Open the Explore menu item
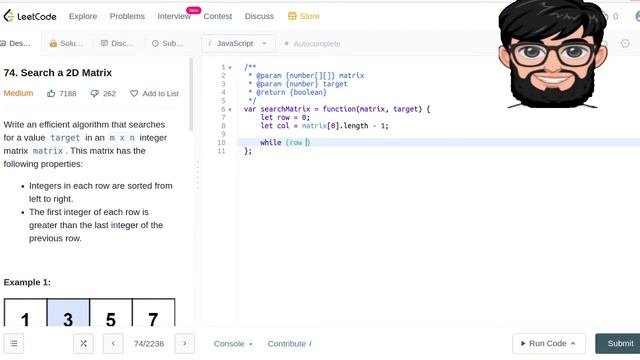 pos(83,16)
